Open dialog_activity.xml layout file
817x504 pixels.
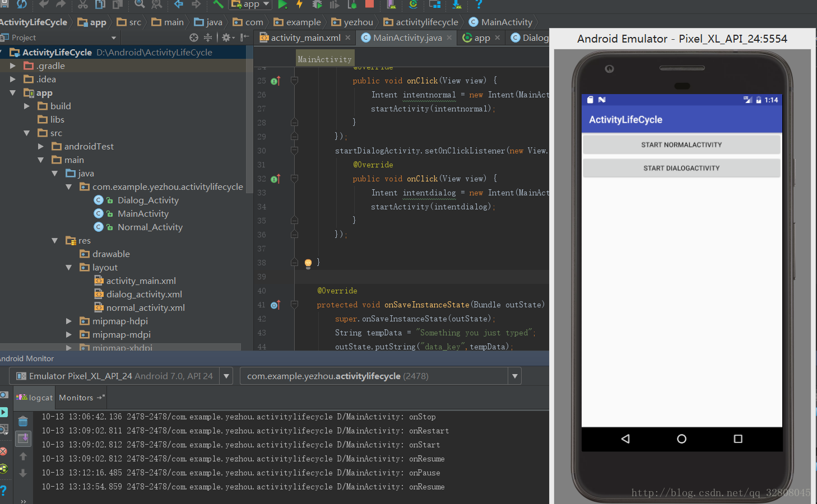point(144,294)
